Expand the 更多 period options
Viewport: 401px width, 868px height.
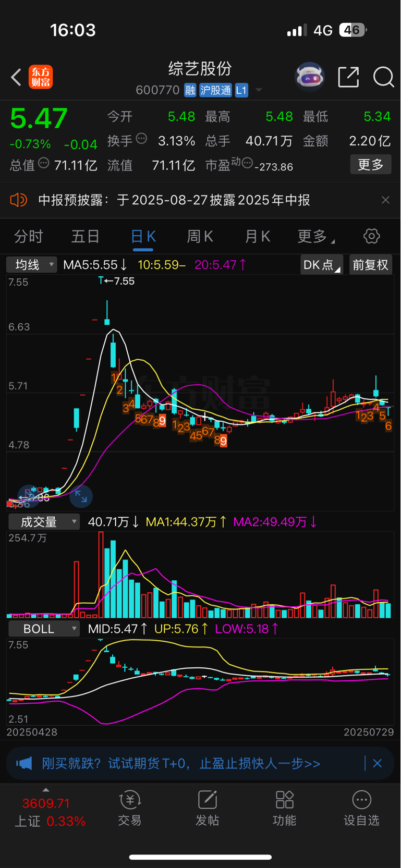pos(315,237)
